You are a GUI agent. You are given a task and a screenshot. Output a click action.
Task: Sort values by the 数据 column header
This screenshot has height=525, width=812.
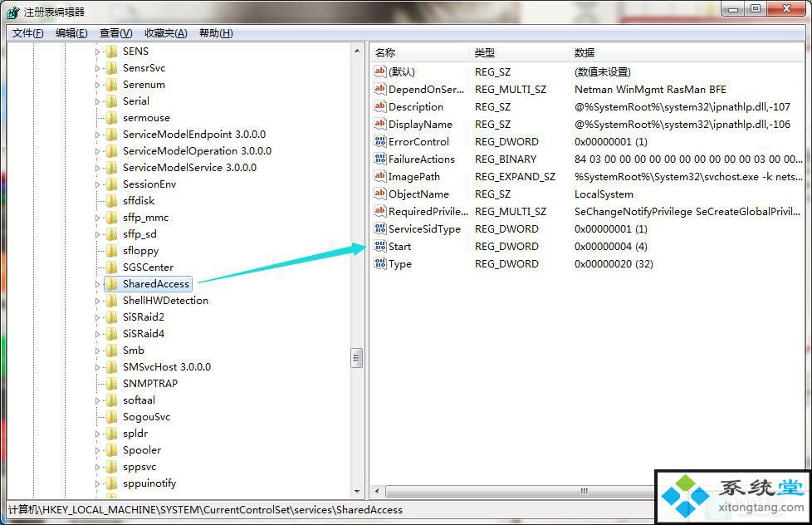click(687, 53)
